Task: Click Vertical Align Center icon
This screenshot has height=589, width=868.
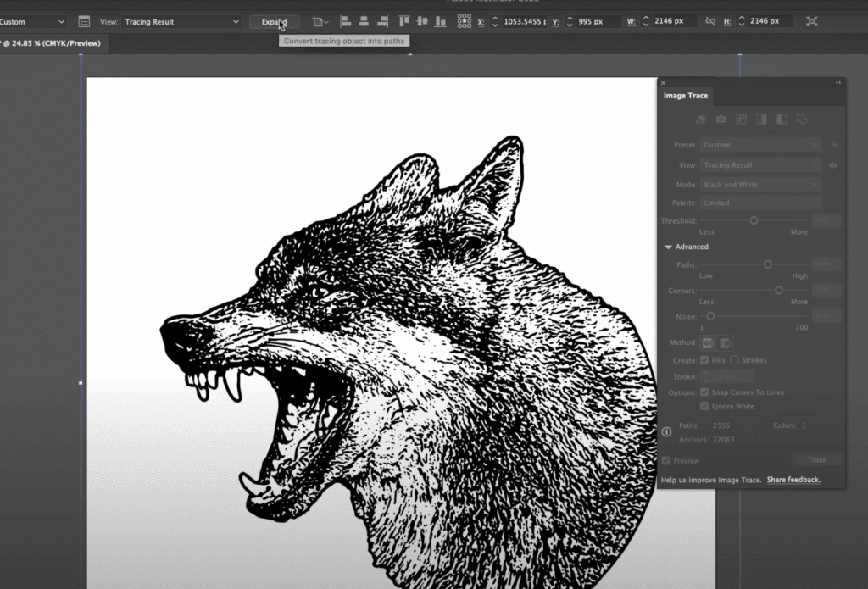Action: tap(422, 21)
